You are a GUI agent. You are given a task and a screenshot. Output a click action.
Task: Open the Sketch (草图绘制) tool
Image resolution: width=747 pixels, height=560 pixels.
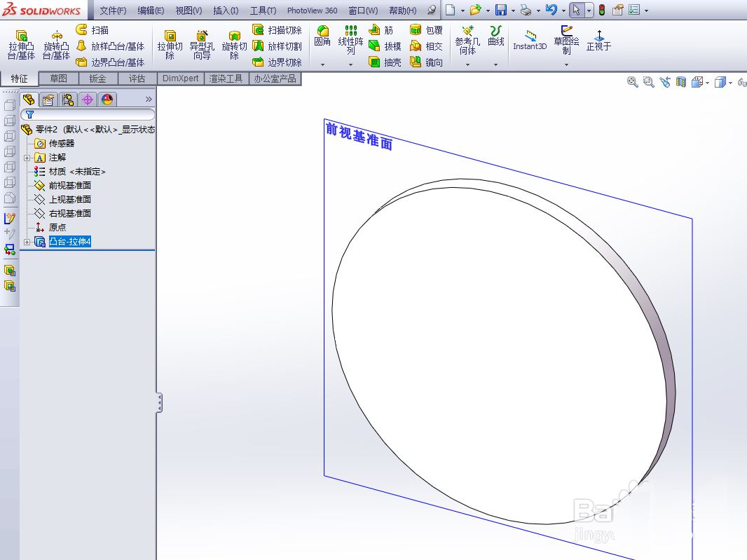[566, 40]
